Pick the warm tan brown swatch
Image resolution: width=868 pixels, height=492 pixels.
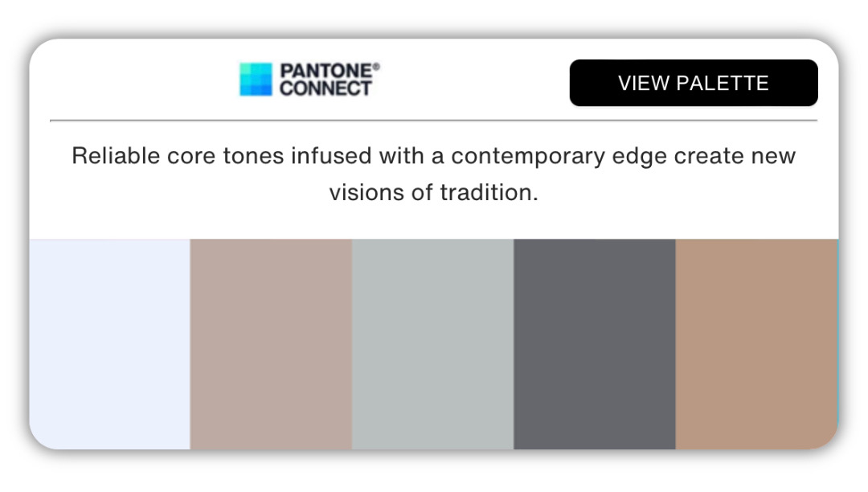coord(756,344)
